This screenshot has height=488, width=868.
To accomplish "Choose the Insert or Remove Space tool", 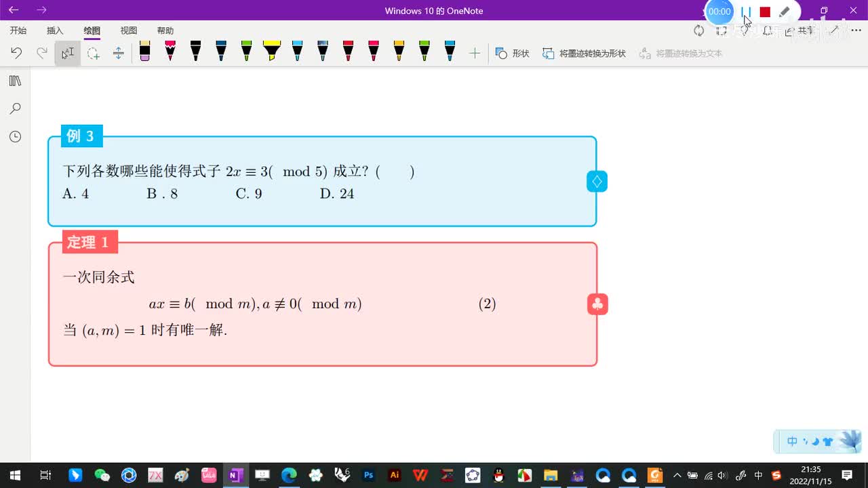I will tap(118, 53).
